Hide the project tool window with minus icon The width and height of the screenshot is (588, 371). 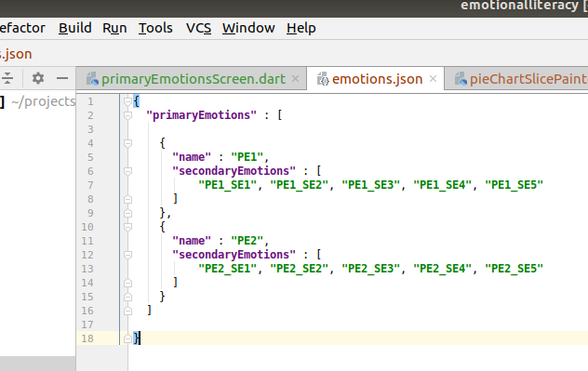pos(62,78)
